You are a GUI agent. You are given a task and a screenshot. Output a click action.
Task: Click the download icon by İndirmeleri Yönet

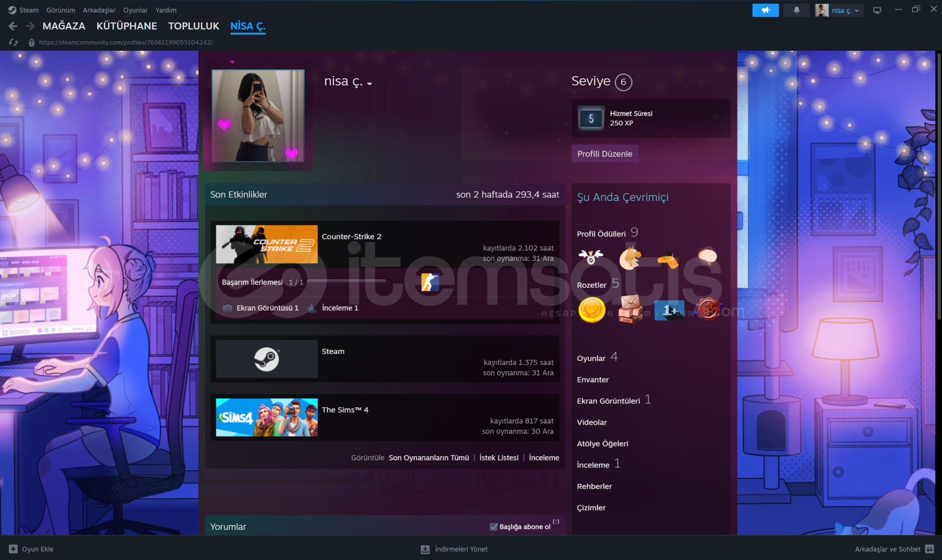click(x=425, y=549)
